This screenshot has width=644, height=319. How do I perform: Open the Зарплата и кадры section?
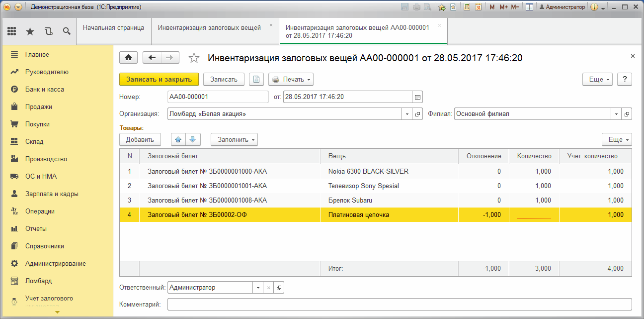(52, 194)
